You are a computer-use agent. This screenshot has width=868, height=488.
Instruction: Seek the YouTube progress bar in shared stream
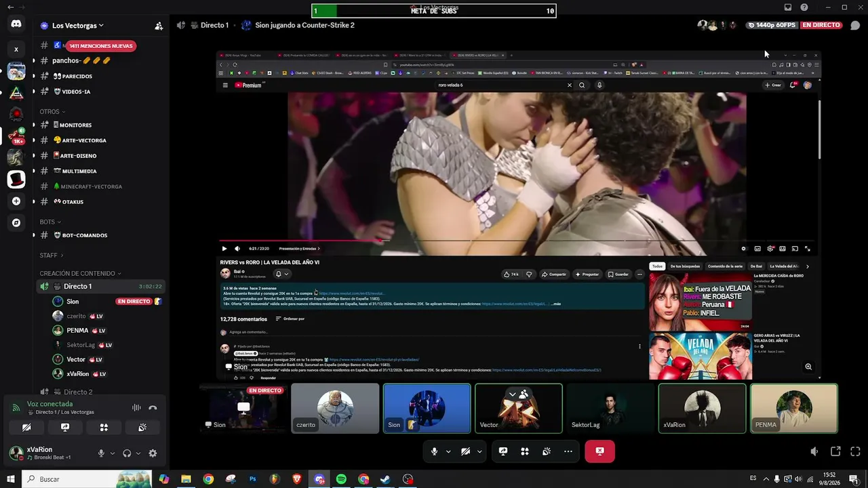click(517, 241)
